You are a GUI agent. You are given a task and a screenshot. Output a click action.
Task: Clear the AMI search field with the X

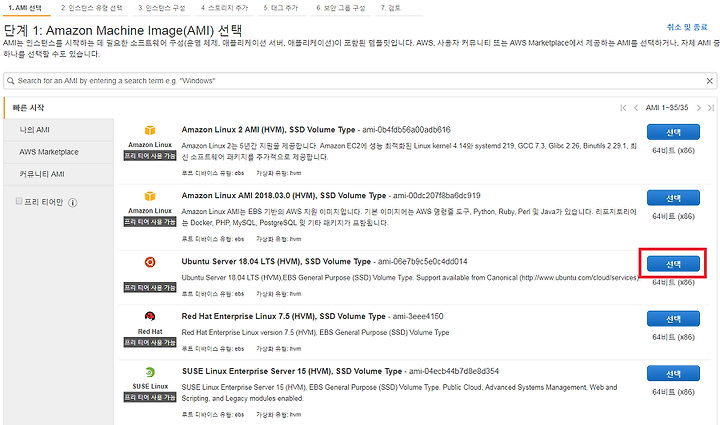[709, 81]
